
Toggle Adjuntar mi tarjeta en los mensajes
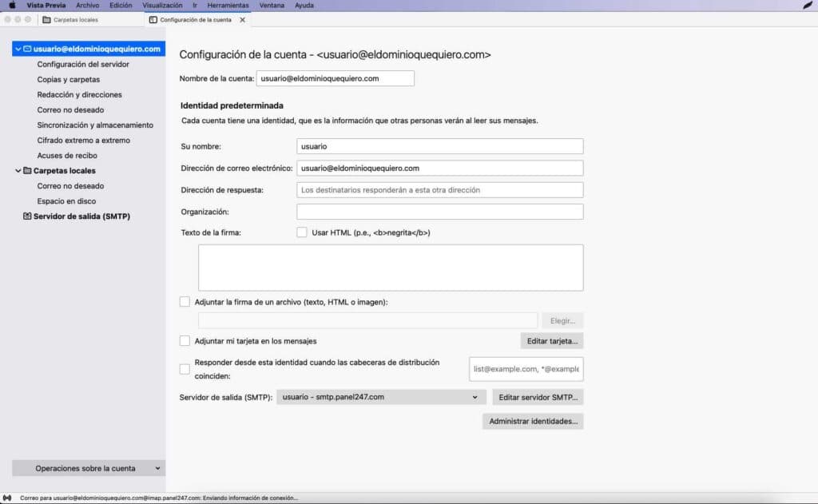point(185,341)
